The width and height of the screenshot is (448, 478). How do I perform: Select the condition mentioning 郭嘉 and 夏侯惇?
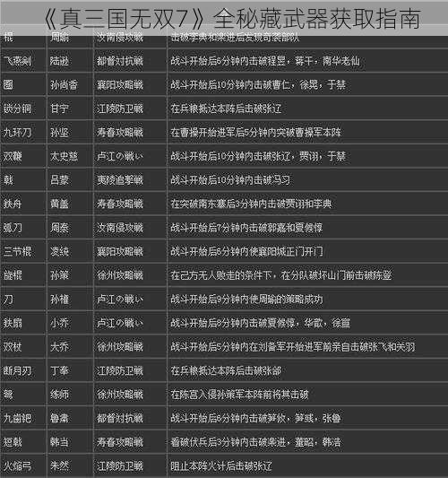[246, 228]
